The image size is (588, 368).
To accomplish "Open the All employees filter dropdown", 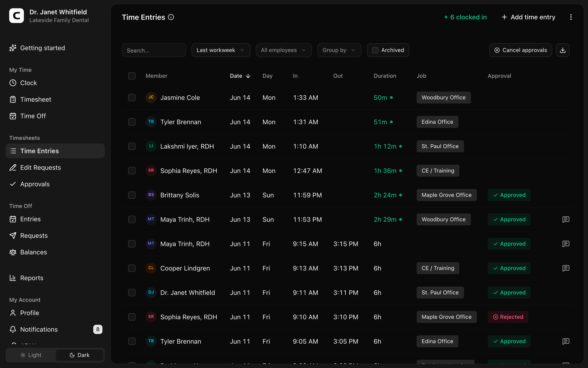I will click(284, 50).
